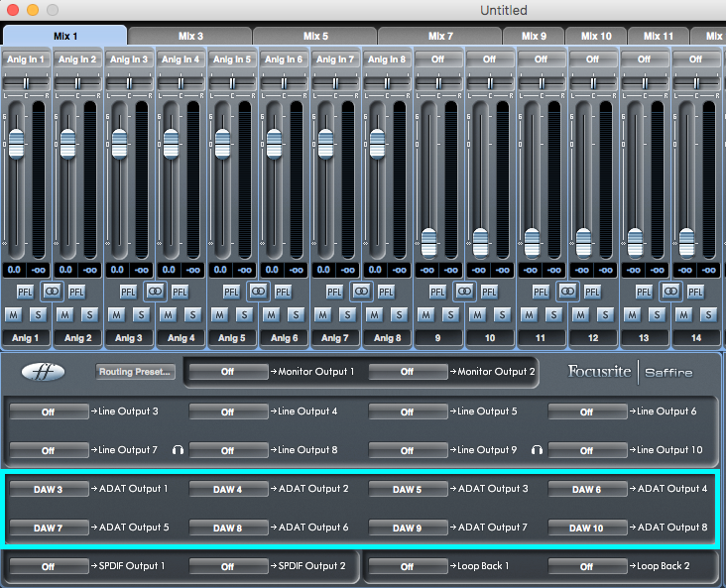The width and height of the screenshot is (726, 588).
Task: Enable PFL on Anlg 1 channel
Action: [25, 292]
